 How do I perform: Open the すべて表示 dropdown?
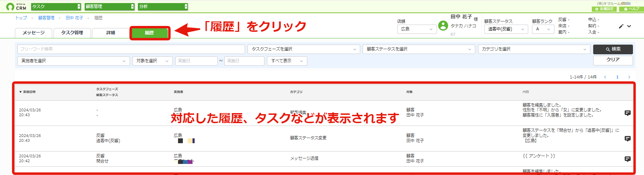click(287, 61)
